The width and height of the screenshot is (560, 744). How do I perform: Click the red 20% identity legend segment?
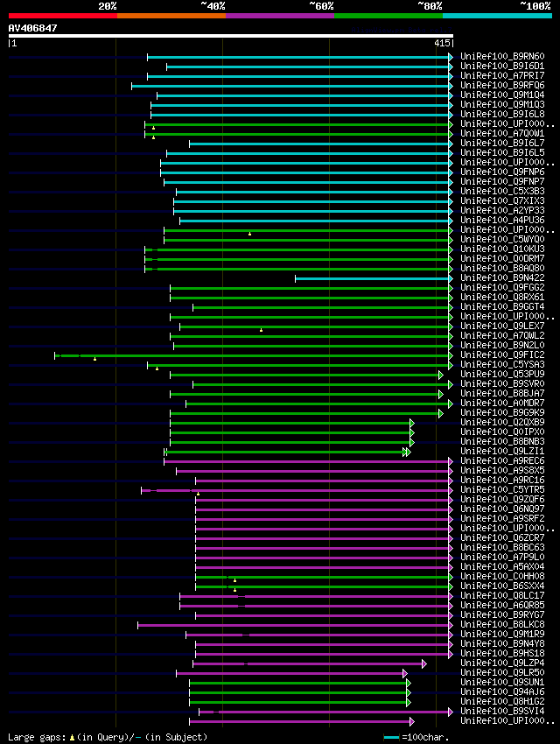[x=63, y=16]
